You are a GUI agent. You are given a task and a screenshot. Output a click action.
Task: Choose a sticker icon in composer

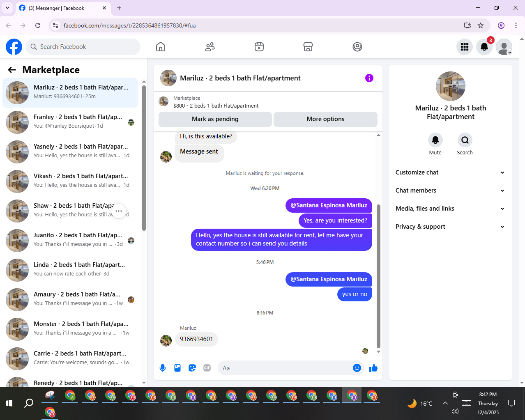(x=192, y=368)
